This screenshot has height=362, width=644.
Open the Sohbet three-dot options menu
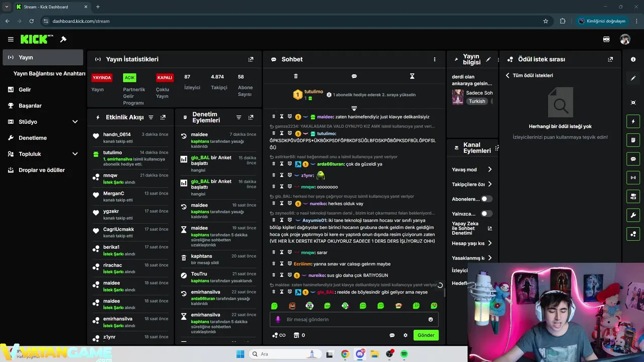click(435, 59)
